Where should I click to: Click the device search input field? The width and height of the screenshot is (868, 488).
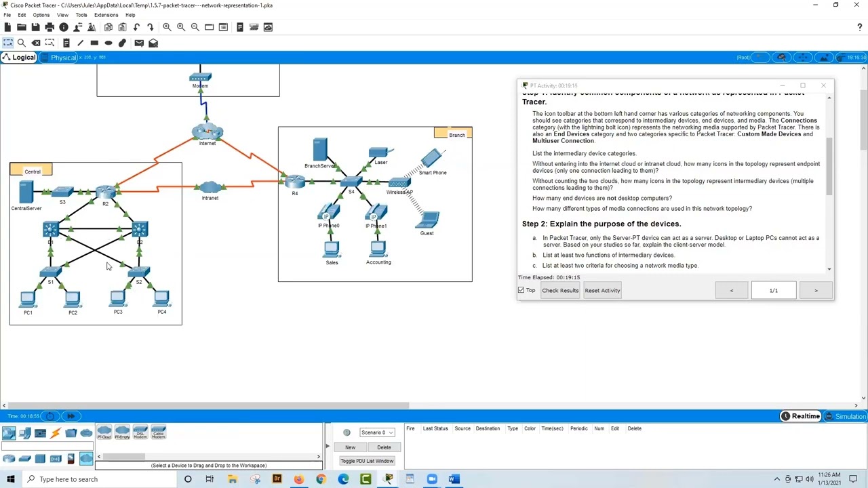47,446
